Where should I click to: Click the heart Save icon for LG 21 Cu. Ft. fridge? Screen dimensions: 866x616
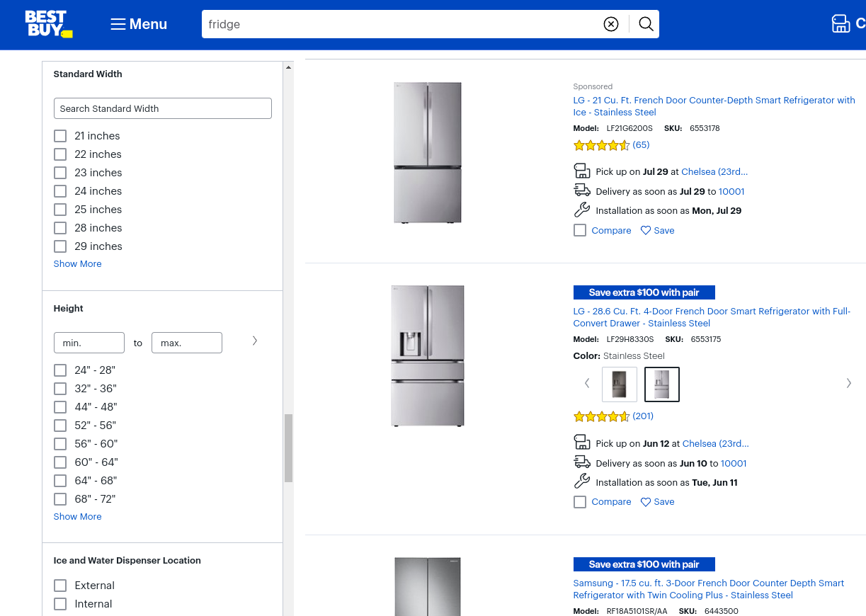click(646, 231)
